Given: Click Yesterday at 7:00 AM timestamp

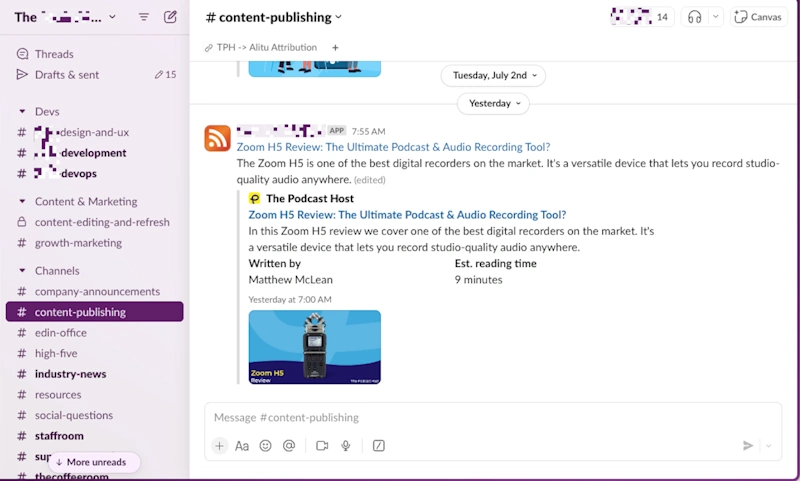Looking at the screenshot, I should pos(290,299).
